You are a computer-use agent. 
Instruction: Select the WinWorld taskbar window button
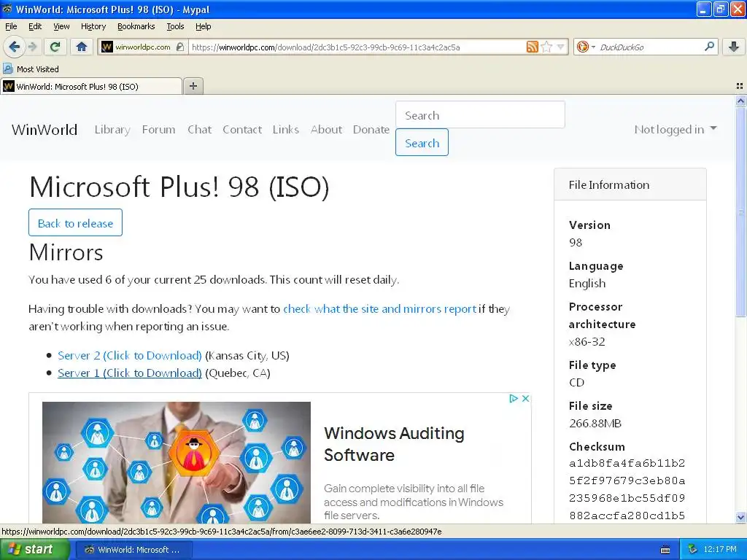[x=133, y=550]
